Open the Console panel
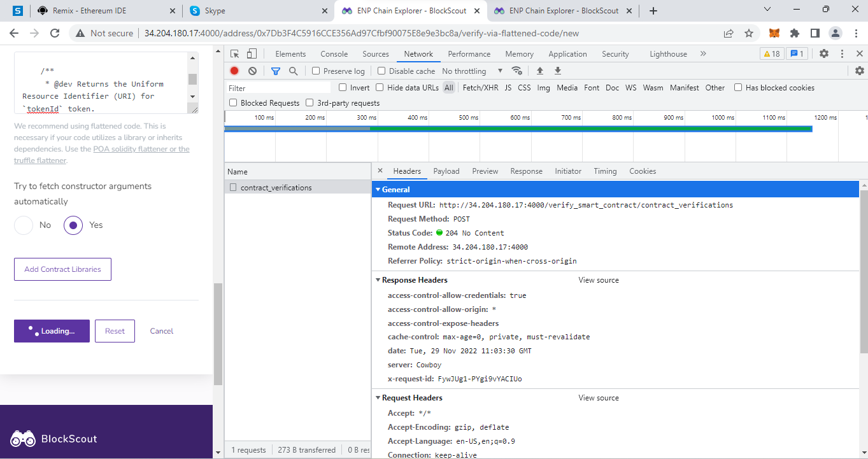This screenshot has height=459, width=868. 334,53
